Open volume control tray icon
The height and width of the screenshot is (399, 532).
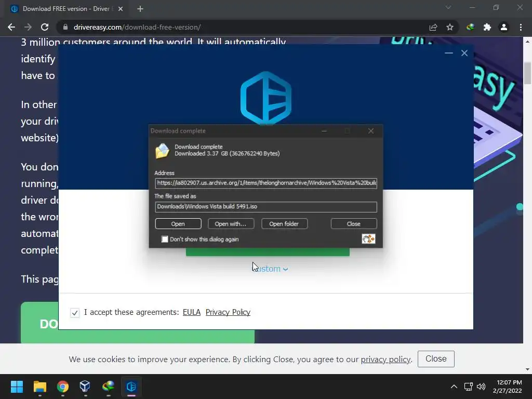[x=481, y=387]
